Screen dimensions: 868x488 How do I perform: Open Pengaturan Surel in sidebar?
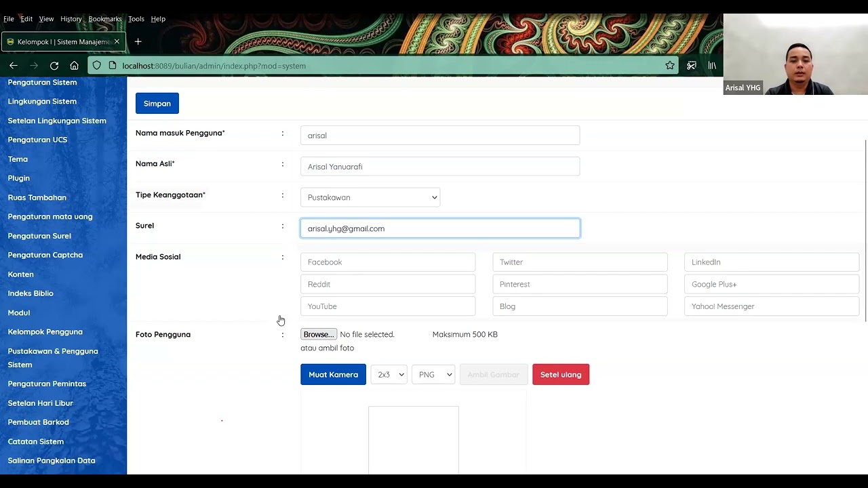[39, 236]
